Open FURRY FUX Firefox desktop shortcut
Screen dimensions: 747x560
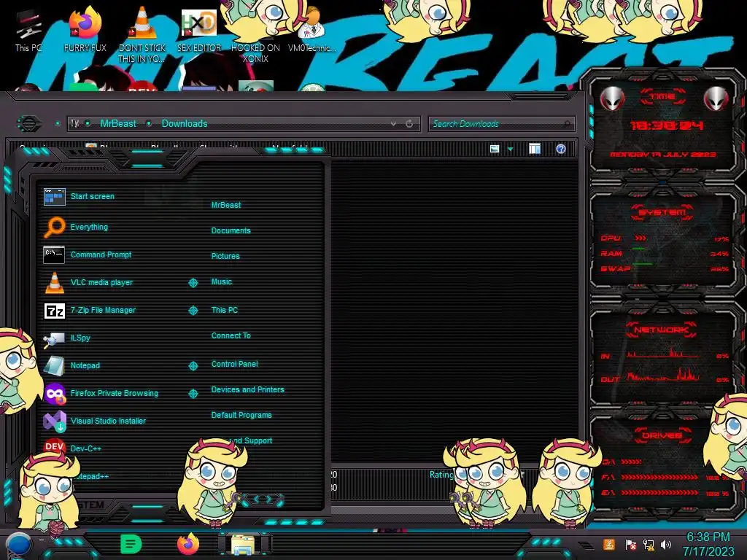[85, 29]
